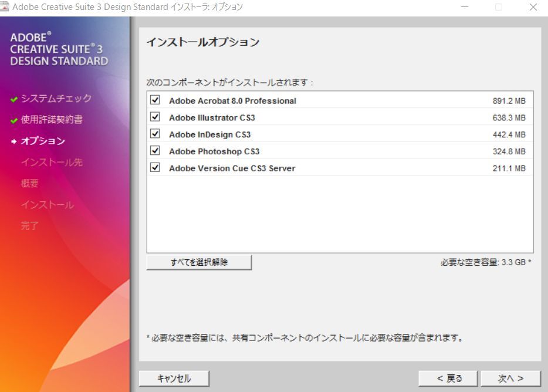This screenshot has height=392, width=548.
Task: Click green checkmark beside システムチェック
Action: (x=14, y=100)
